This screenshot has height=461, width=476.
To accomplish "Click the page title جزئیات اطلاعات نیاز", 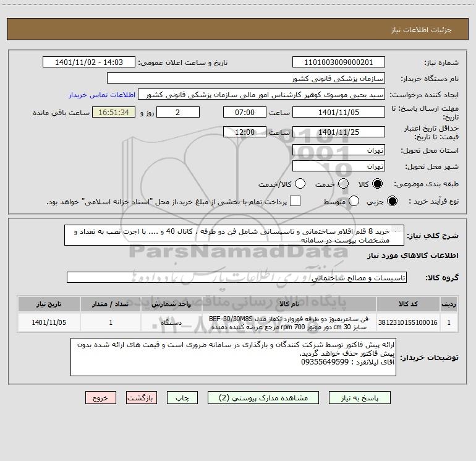I will pyautogui.click(x=422, y=30).
